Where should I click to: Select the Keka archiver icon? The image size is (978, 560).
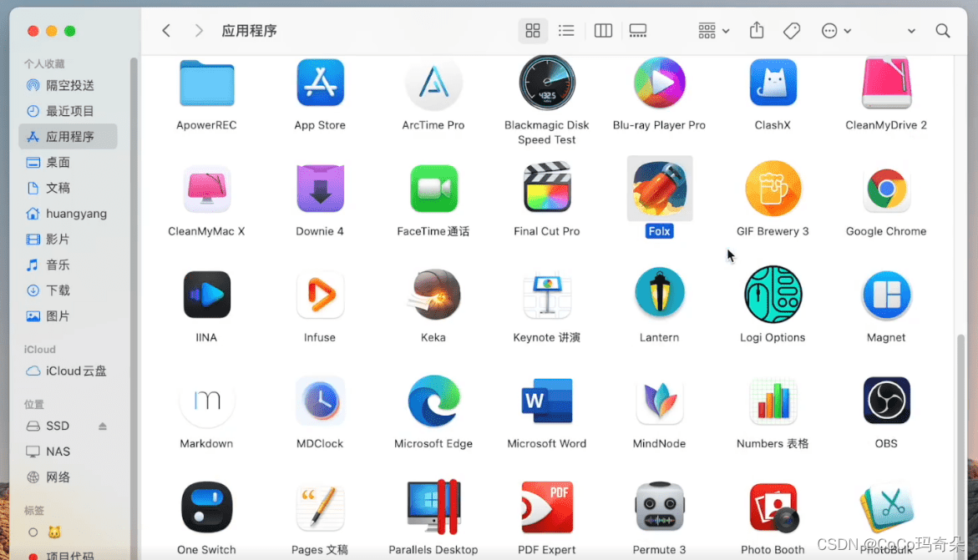[x=433, y=295]
